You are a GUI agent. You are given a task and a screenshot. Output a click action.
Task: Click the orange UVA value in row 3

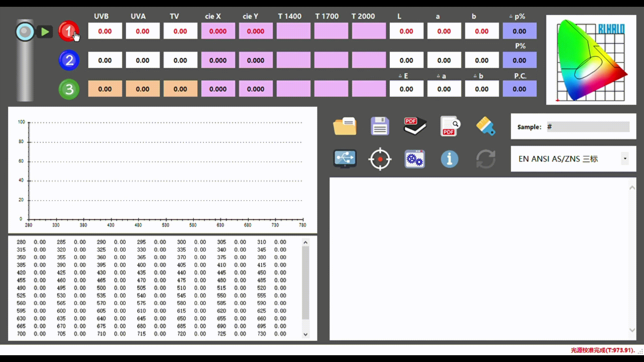click(143, 89)
